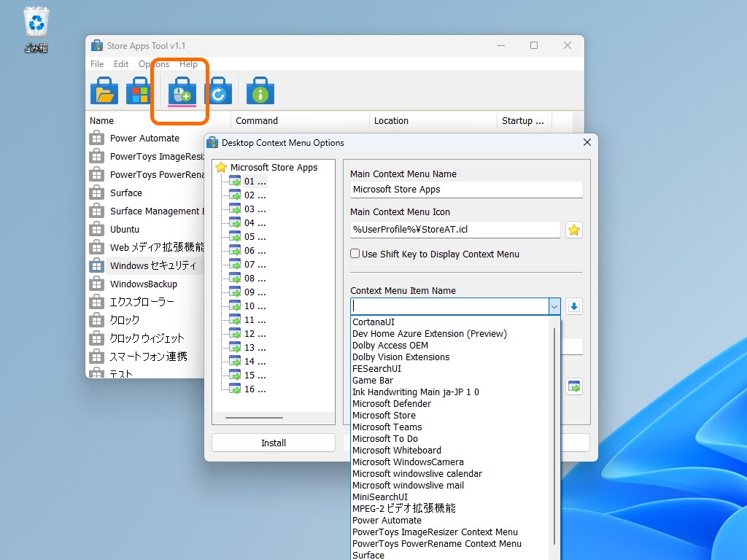
Task: Sort by the Location column header
Action: point(433,121)
